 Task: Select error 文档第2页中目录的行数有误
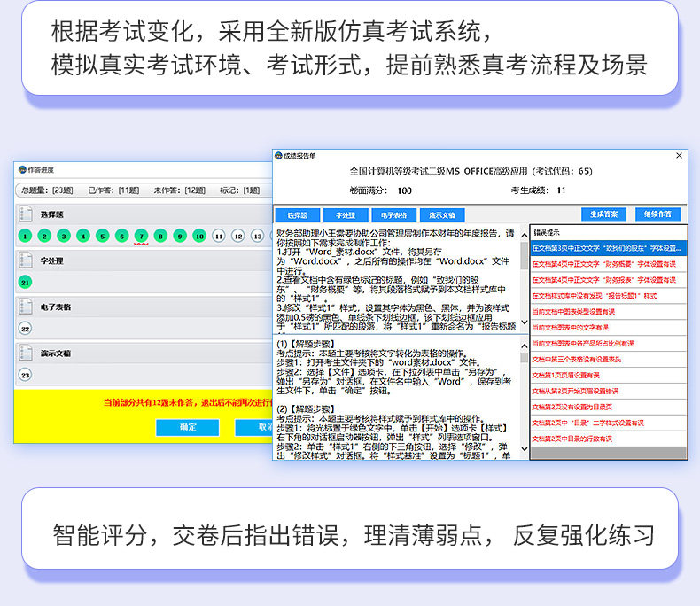(x=608, y=439)
